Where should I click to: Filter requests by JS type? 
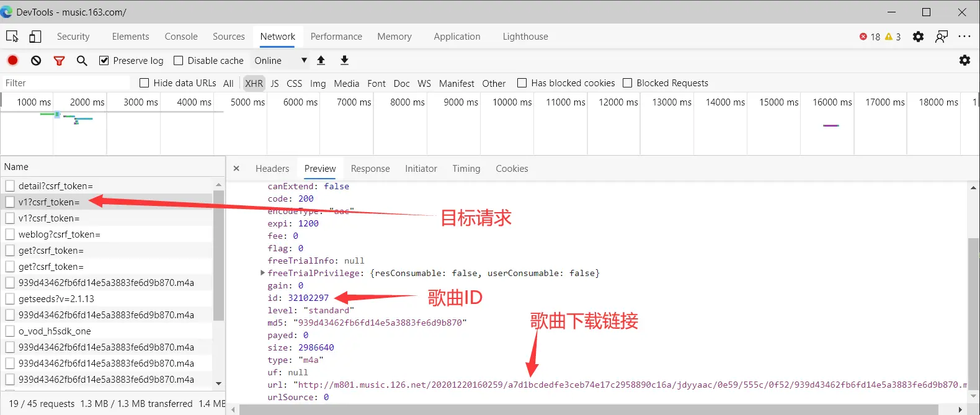[275, 83]
